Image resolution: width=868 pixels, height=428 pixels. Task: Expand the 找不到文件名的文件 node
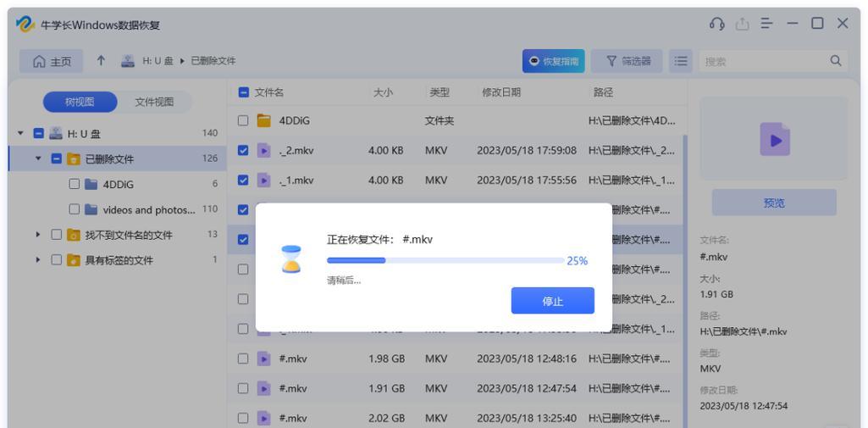tap(38, 236)
